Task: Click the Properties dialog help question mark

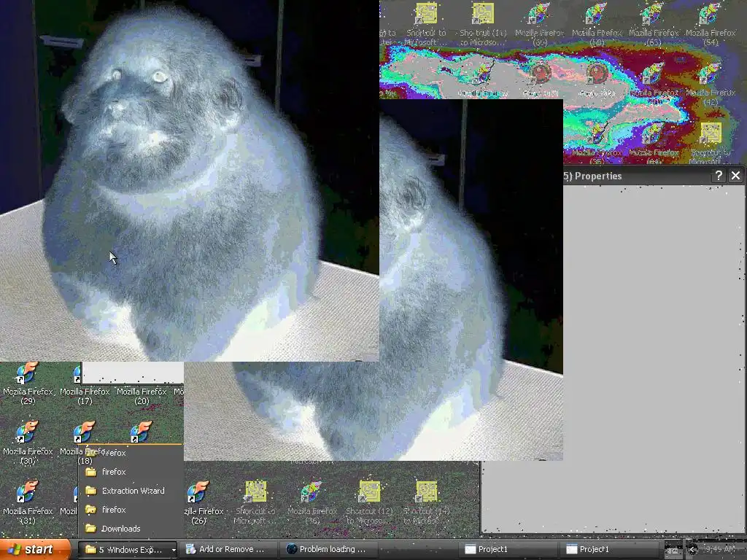Action: pos(718,176)
